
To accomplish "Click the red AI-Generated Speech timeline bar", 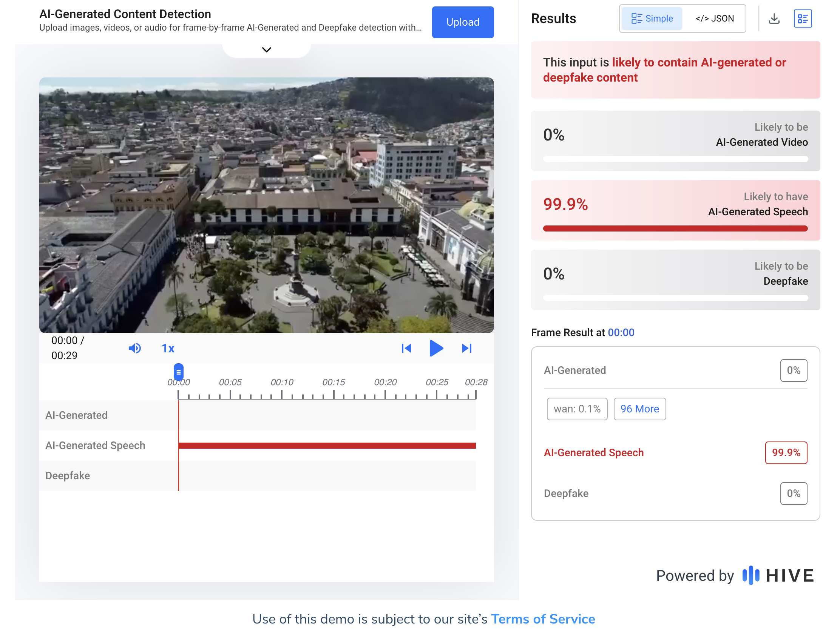I will click(327, 445).
